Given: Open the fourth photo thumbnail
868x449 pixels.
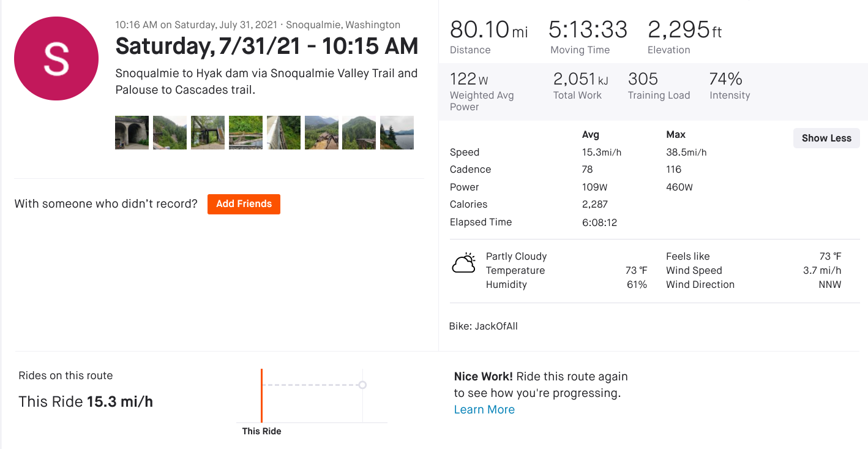Looking at the screenshot, I should click(245, 132).
